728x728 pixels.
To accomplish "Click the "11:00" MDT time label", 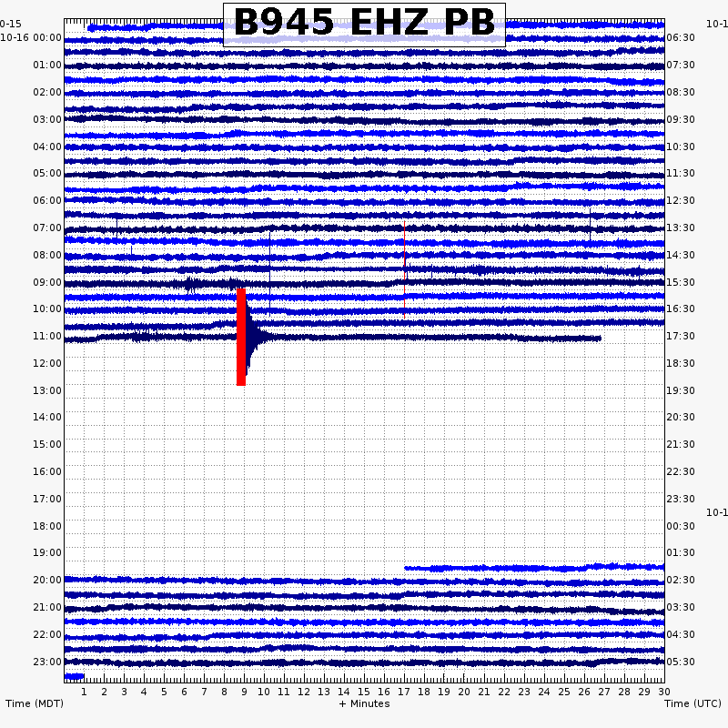I will coord(47,336).
